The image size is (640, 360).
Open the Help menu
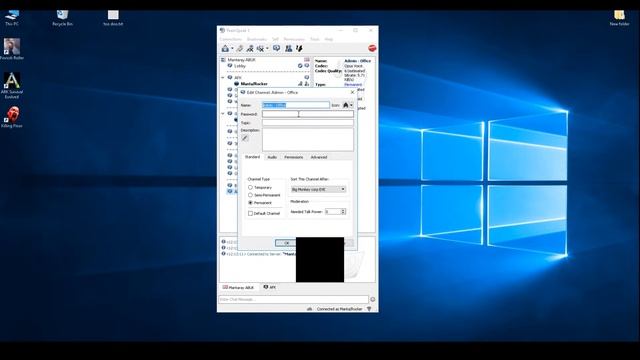tap(329, 39)
